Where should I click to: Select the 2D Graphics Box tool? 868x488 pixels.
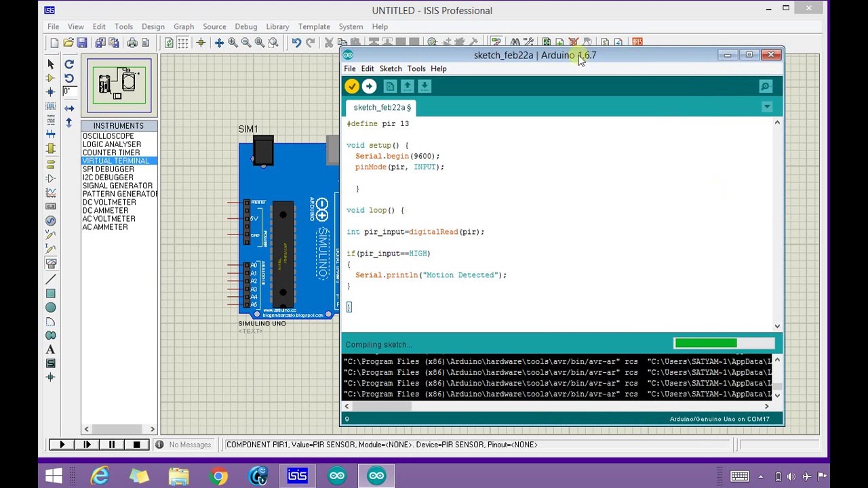pyautogui.click(x=51, y=293)
